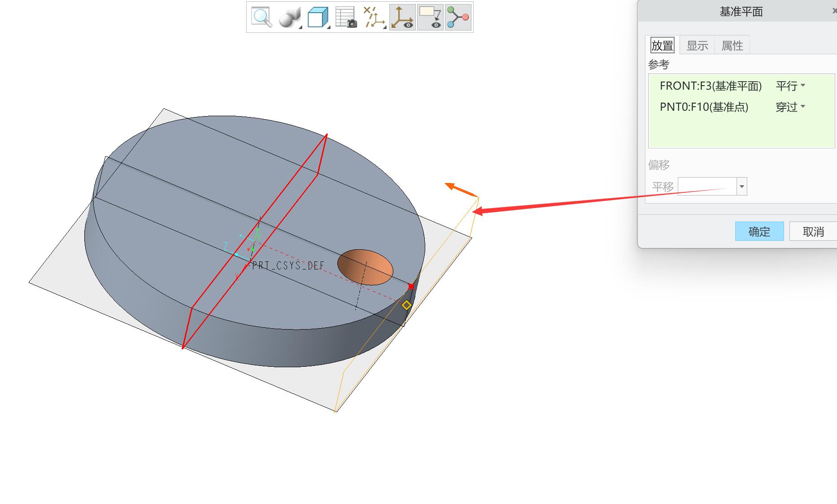
Task: Switch to the 显示 tab
Action: [697, 45]
